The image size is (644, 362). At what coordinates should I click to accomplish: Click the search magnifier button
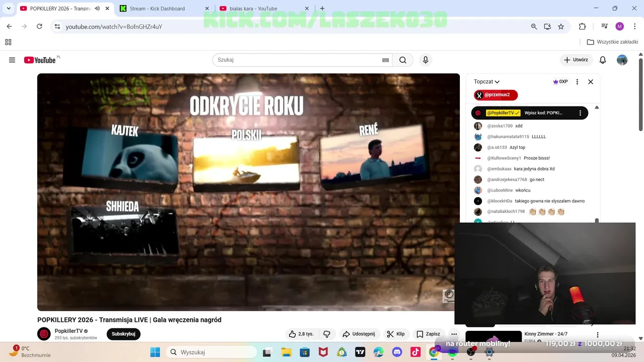click(403, 60)
